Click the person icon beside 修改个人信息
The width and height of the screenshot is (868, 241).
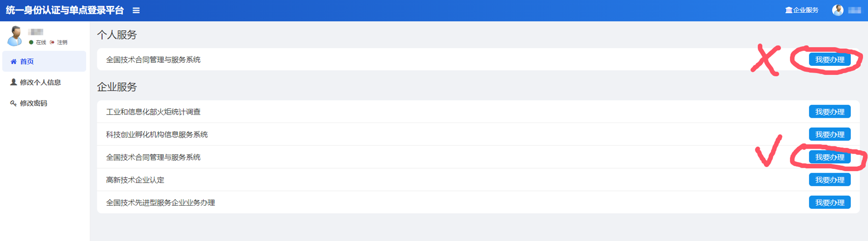pyautogui.click(x=14, y=82)
